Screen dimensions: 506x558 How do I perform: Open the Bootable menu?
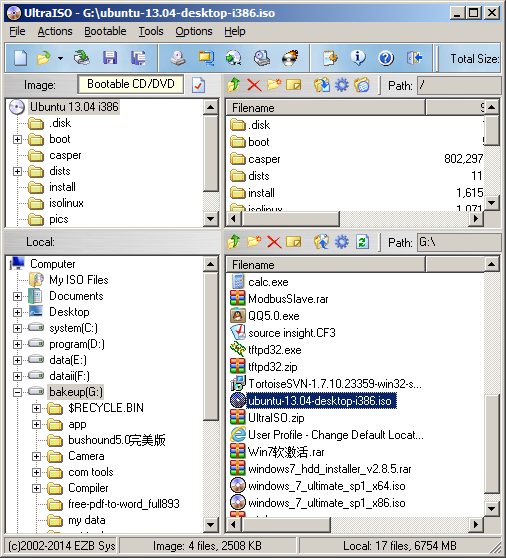point(105,31)
